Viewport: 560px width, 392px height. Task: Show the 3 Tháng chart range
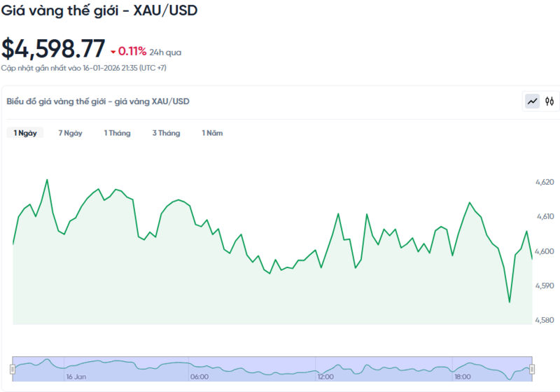click(166, 133)
